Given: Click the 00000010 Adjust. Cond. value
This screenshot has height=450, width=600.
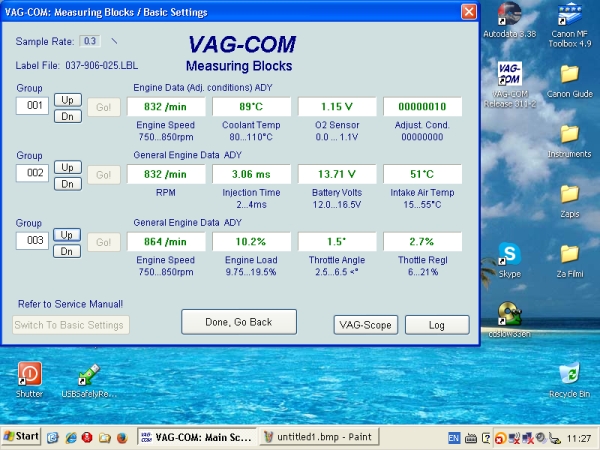Looking at the screenshot, I should click(422, 106).
